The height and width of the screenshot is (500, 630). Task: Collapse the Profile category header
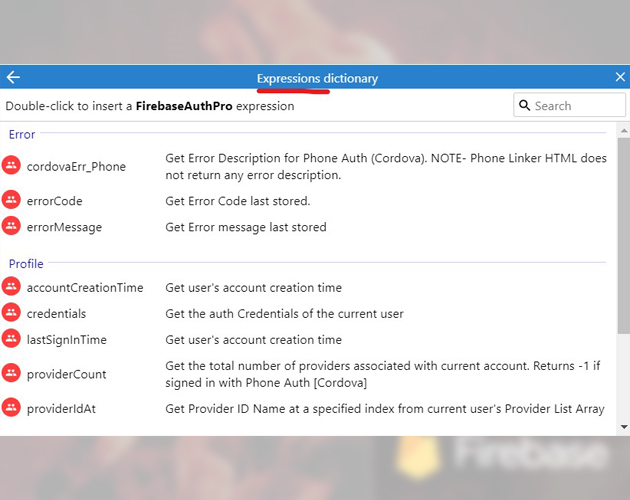coord(26,264)
